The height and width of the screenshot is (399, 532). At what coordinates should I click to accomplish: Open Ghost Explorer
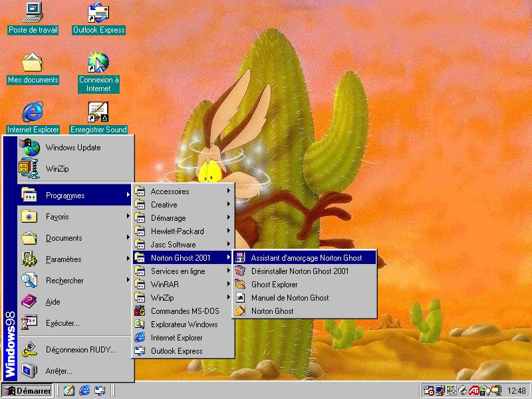[x=305, y=285]
